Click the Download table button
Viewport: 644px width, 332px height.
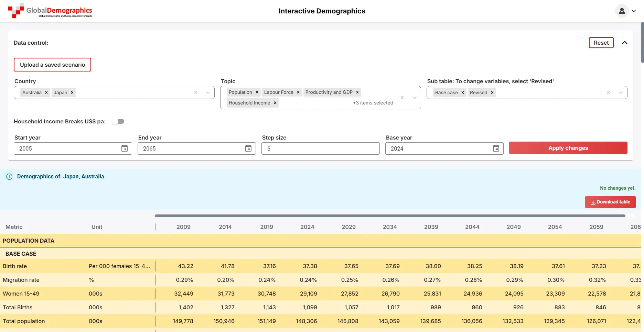tap(610, 202)
